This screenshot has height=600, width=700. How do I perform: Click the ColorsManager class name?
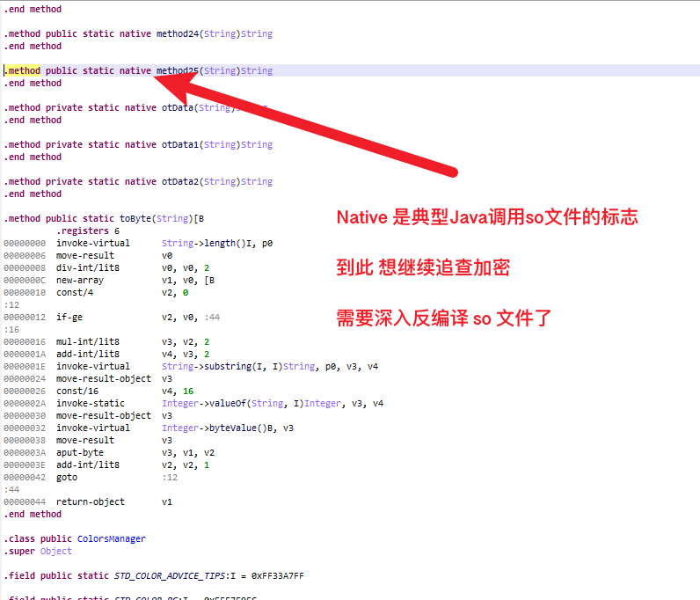[111, 538]
